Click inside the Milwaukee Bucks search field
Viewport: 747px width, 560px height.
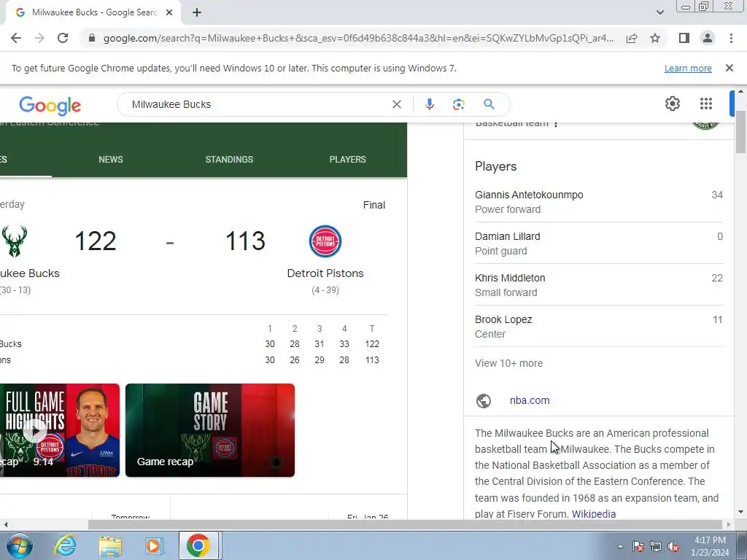click(258, 104)
